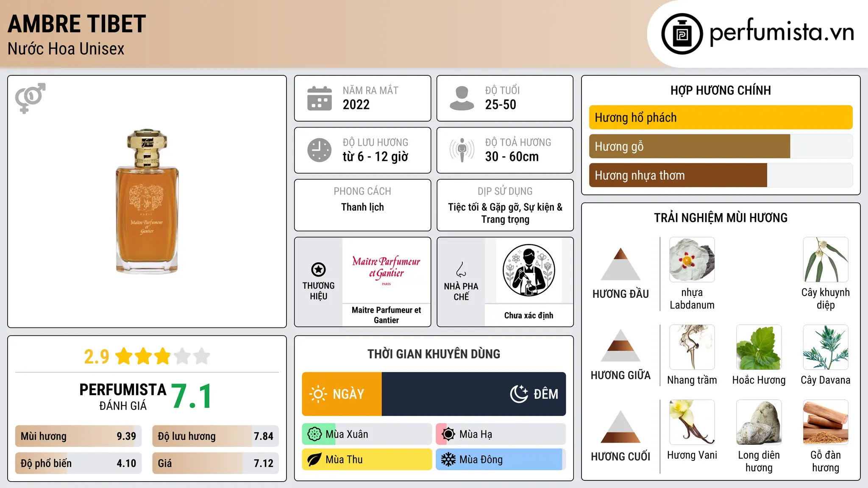Image resolution: width=868 pixels, height=488 pixels.
Task: Click the clock icon beside ĐỘ LƯU HƯƠNG
Action: [320, 150]
